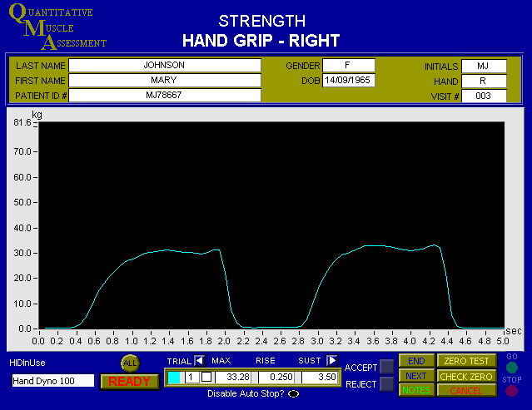The image size is (532, 410).
Task: Click the Patient ID field MJ78667
Action: (164, 96)
